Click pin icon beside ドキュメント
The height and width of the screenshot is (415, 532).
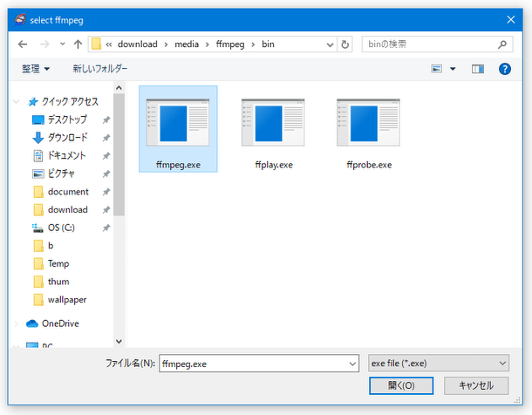[106, 155]
